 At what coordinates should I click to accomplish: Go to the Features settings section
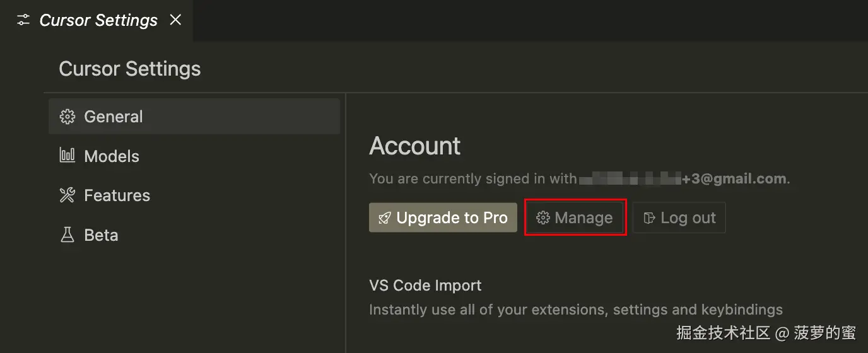coord(117,195)
